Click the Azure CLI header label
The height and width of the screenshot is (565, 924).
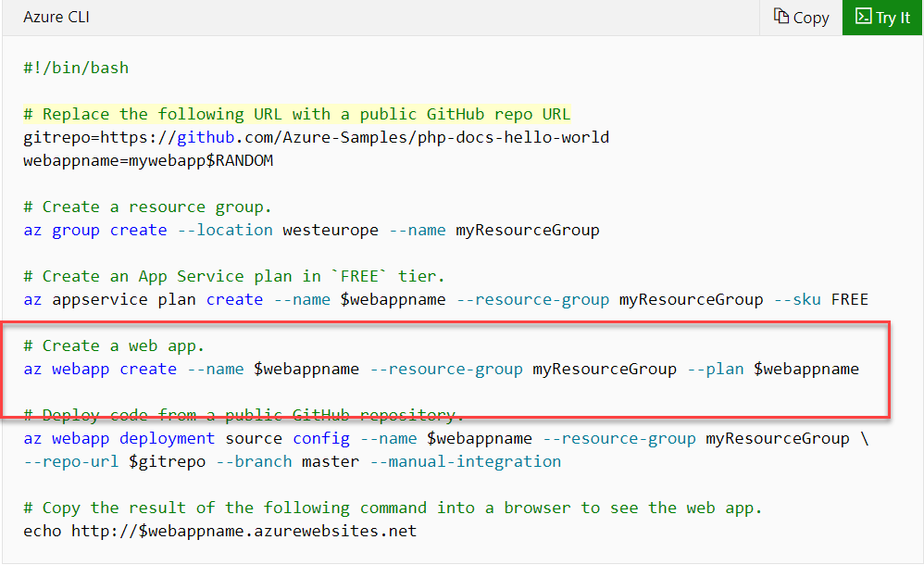tap(56, 17)
